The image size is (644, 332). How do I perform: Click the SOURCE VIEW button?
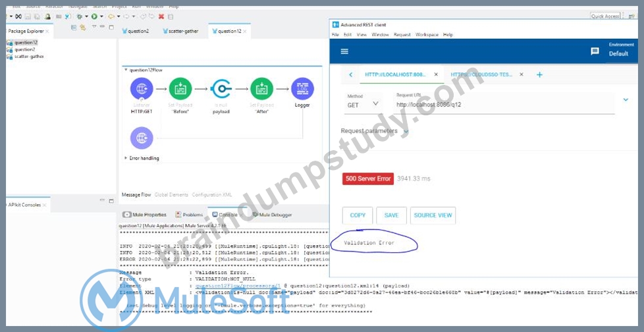point(433,215)
